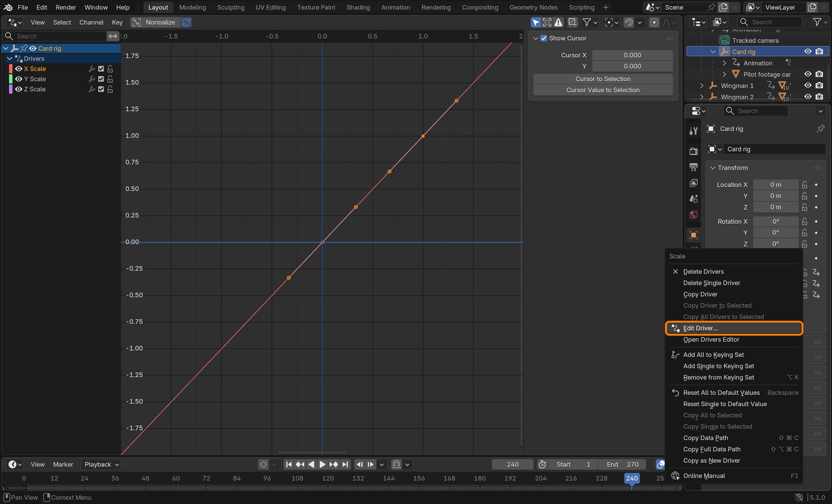Click the wrench modifier icon on X Scale channel

92,69
